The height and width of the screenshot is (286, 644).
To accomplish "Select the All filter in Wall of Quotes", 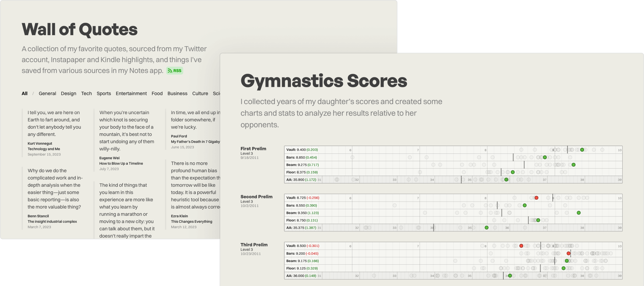I will (24, 94).
